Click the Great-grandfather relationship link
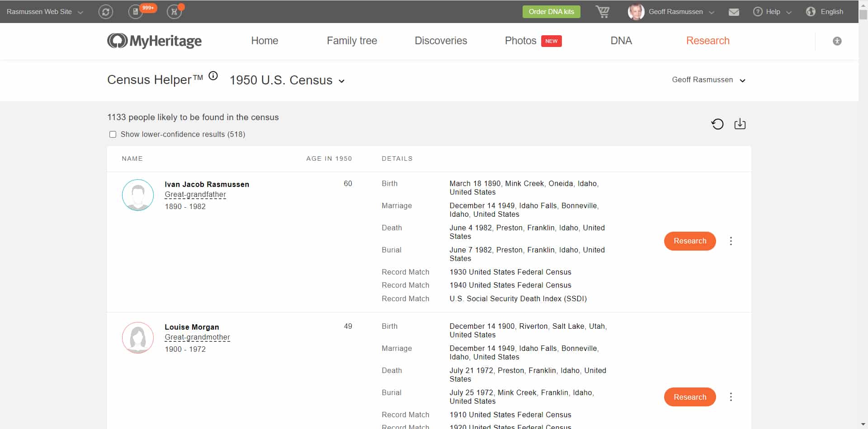The height and width of the screenshot is (429, 868). tap(195, 195)
